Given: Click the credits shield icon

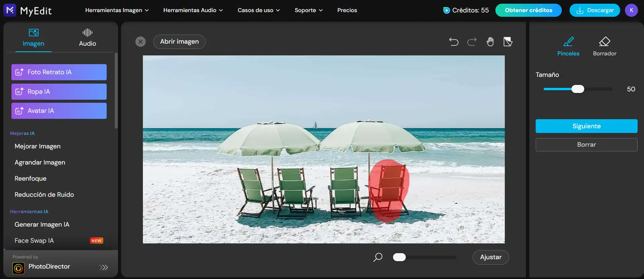Looking at the screenshot, I should pos(446,10).
